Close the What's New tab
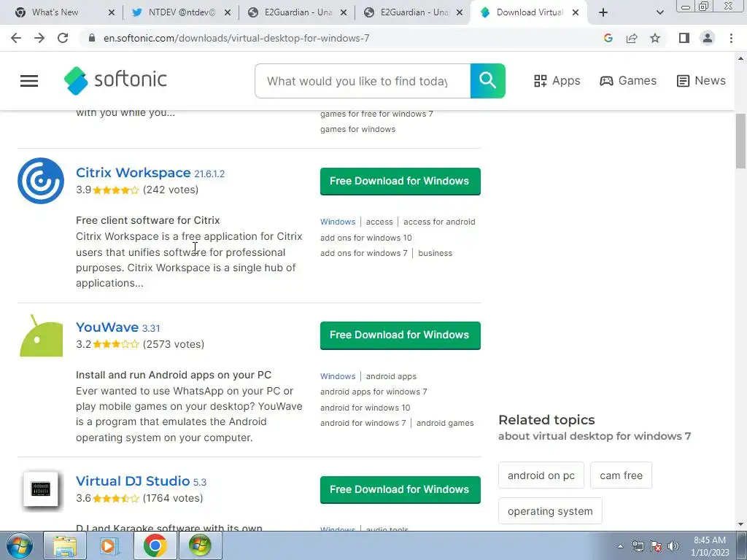747x560 pixels. click(112, 12)
